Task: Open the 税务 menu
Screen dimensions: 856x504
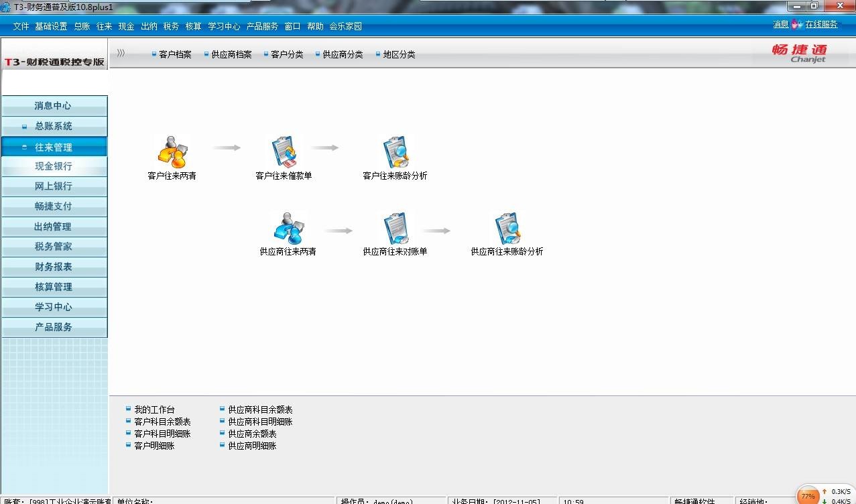Action: click(x=171, y=26)
